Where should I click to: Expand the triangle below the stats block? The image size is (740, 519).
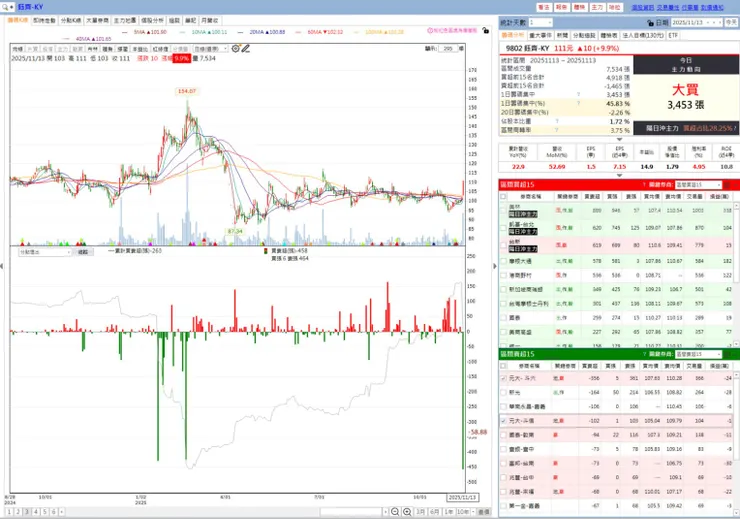pyautogui.click(x=619, y=139)
